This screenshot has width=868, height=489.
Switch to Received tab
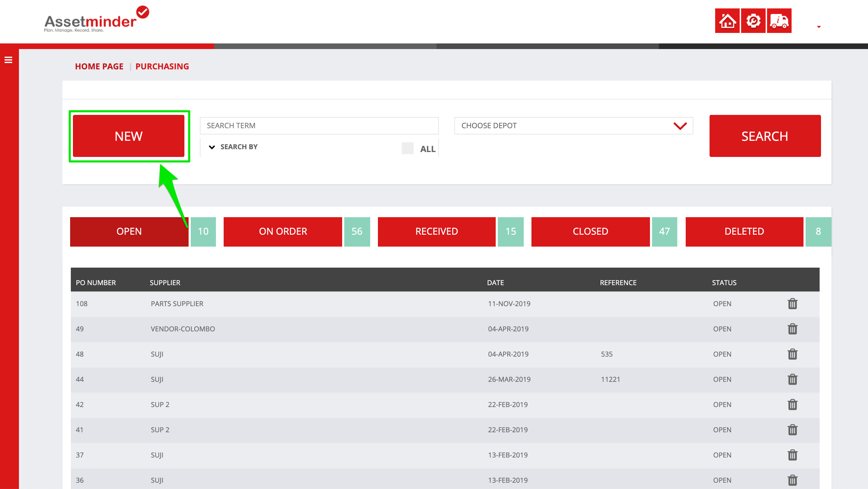(x=436, y=232)
